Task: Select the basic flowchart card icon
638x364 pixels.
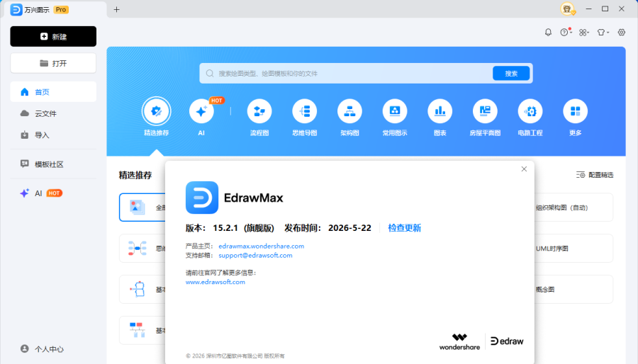Action: pyautogui.click(x=137, y=289)
